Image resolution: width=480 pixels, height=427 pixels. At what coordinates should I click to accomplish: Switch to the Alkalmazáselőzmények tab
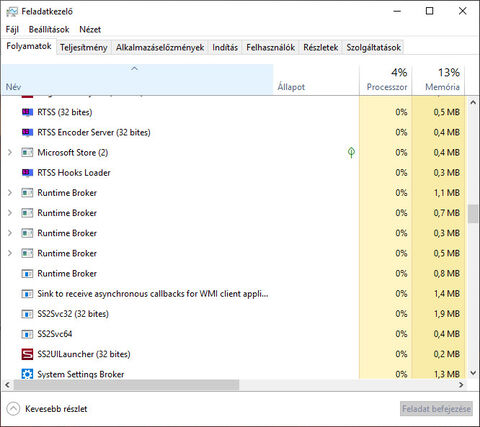[x=160, y=48]
